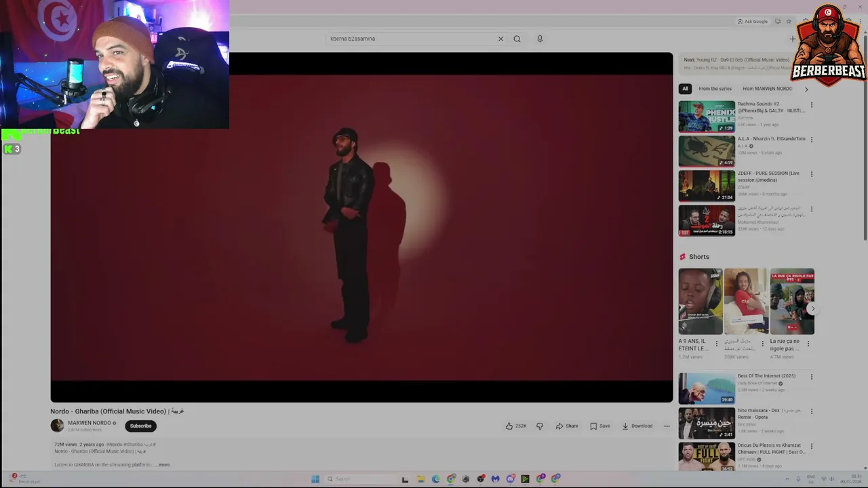Open options for the 2:18:15 video
Viewport: 868px width, 488px height.
point(811,209)
